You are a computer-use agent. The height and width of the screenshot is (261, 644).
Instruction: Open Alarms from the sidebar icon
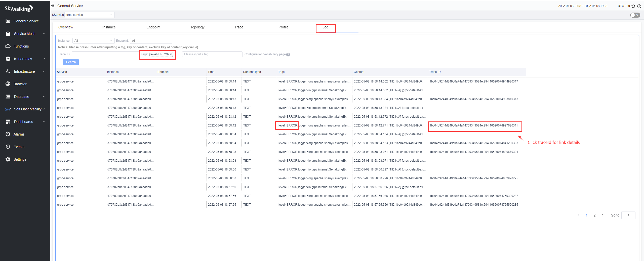click(8, 134)
